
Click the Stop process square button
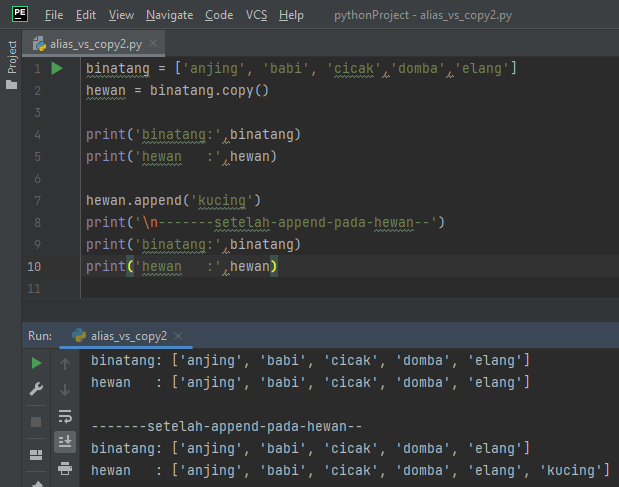pyautogui.click(x=36, y=422)
